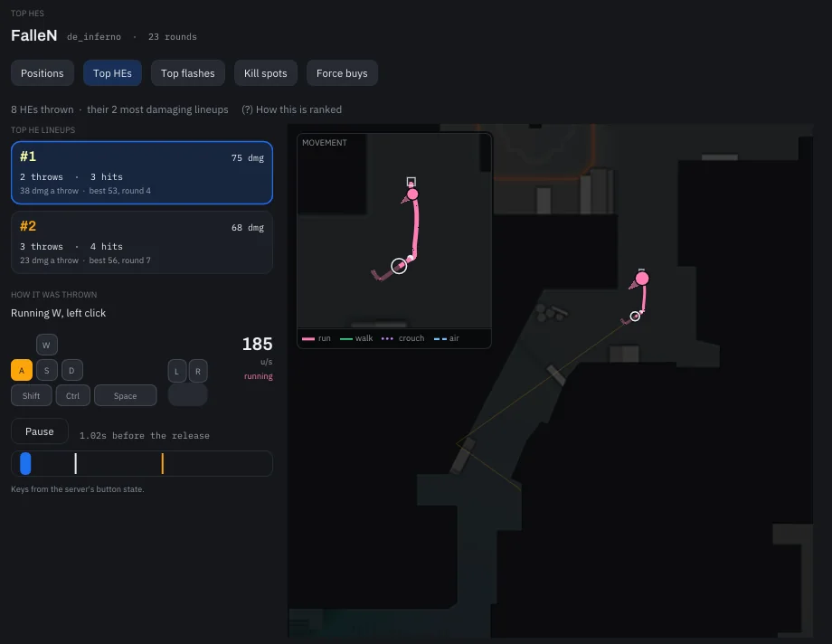The width and height of the screenshot is (832, 644).
Task: Select lineup card #1 with 75 dmg
Action: tap(142, 173)
